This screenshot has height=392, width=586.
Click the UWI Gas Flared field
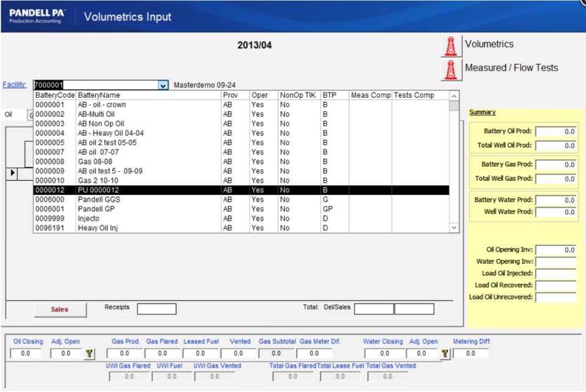(x=129, y=377)
